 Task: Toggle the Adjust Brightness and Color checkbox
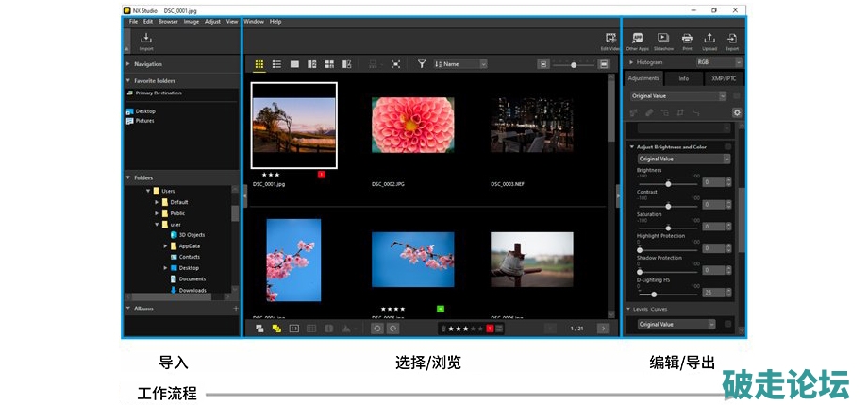click(727, 147)
